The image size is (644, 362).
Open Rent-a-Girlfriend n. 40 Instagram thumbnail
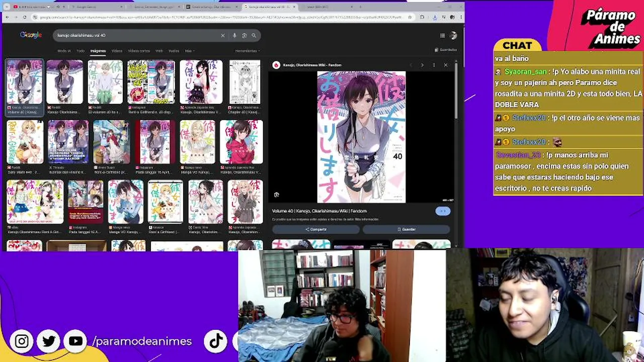pos(151,82)
